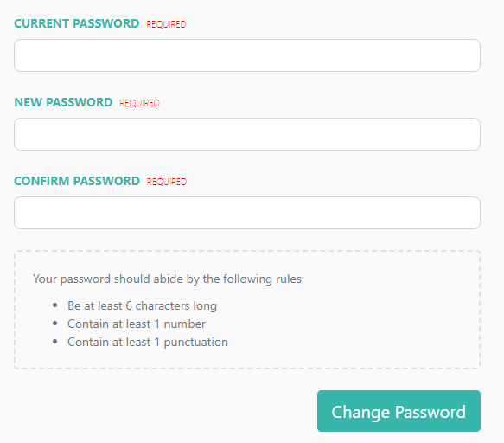Select the at least 1 number rule
Image resolution: width=504 pixels, height=443 pixels.
(137, 324)
